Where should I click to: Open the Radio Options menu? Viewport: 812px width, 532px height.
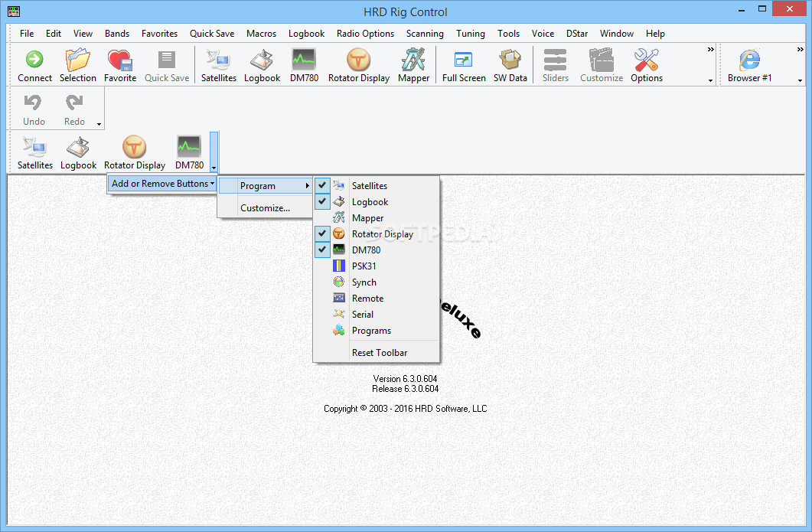(x=365, y=34)
